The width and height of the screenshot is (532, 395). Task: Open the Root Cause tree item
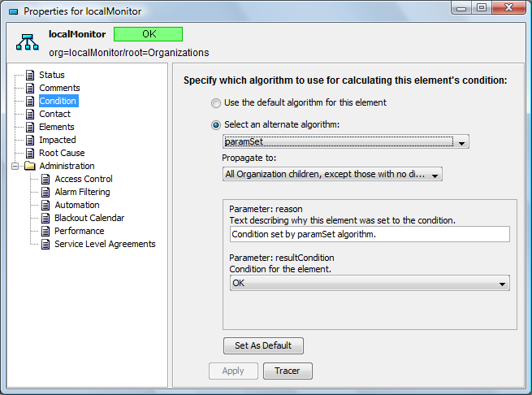pos(62,153)
